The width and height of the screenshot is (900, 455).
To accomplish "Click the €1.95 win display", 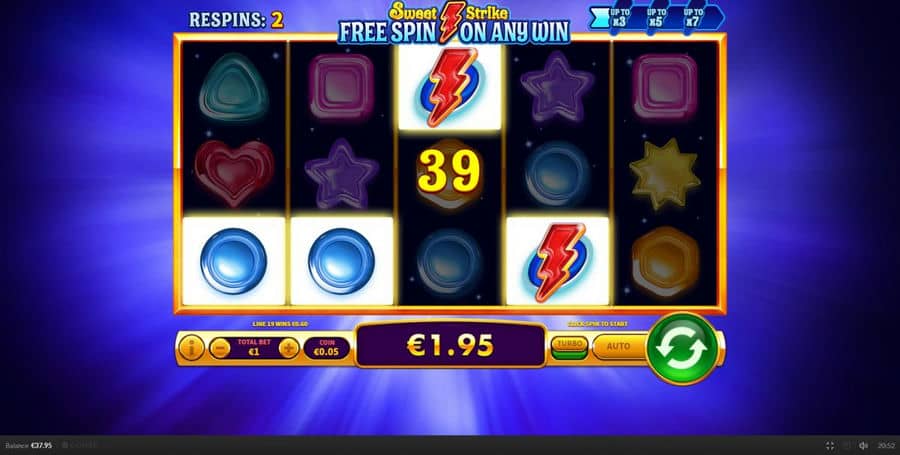I will pos(450,345).
